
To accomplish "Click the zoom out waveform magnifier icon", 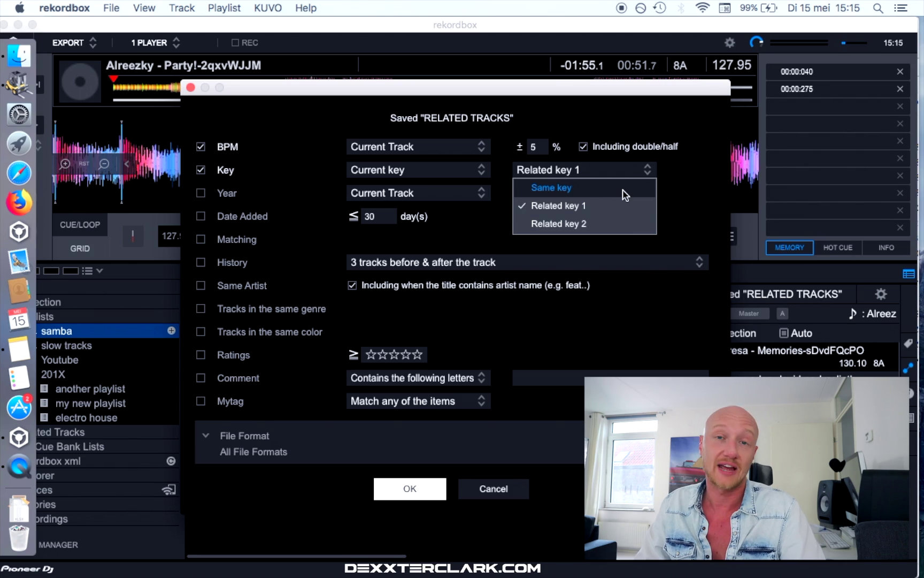I will pyautogui.click(x=104, y=164).
